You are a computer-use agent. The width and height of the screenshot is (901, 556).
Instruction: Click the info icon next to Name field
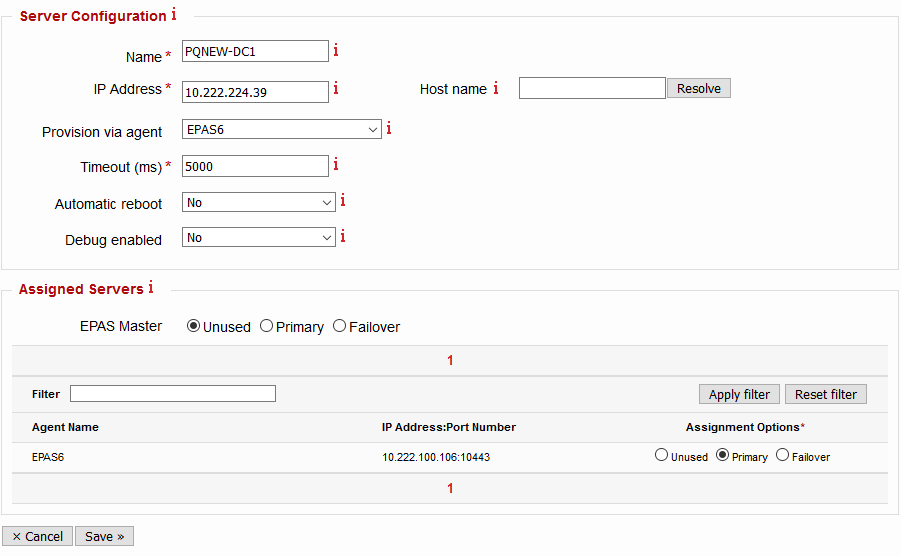point(336,50)
